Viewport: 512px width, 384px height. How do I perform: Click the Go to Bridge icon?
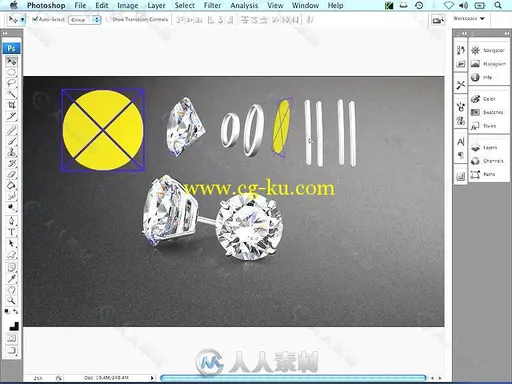(x=438, y=20)
